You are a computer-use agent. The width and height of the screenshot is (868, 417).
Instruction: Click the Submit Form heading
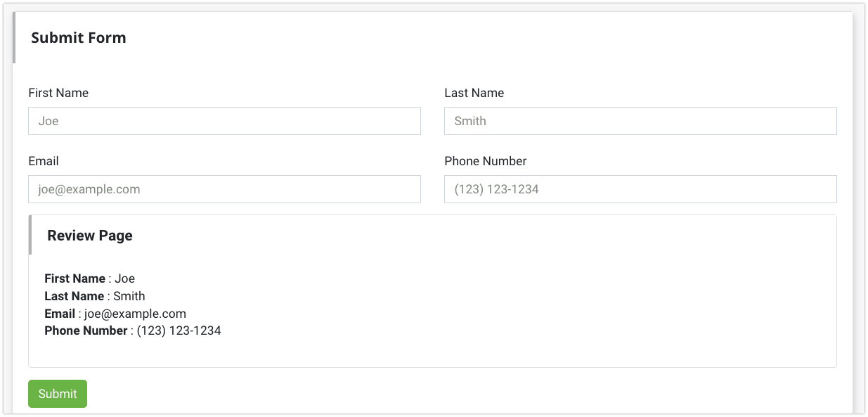(x=79, y=38)
